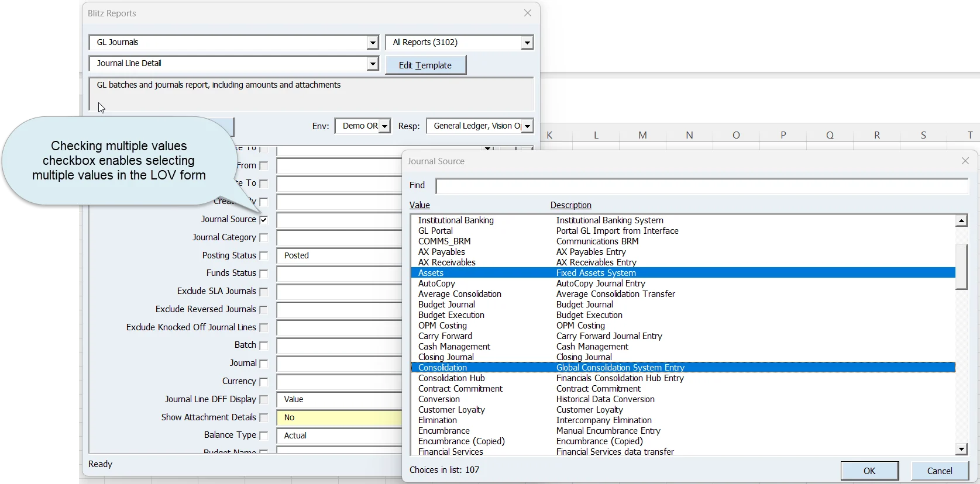
Task: Expand the Env Demo OR dropdown
Action: pos(384,126)
